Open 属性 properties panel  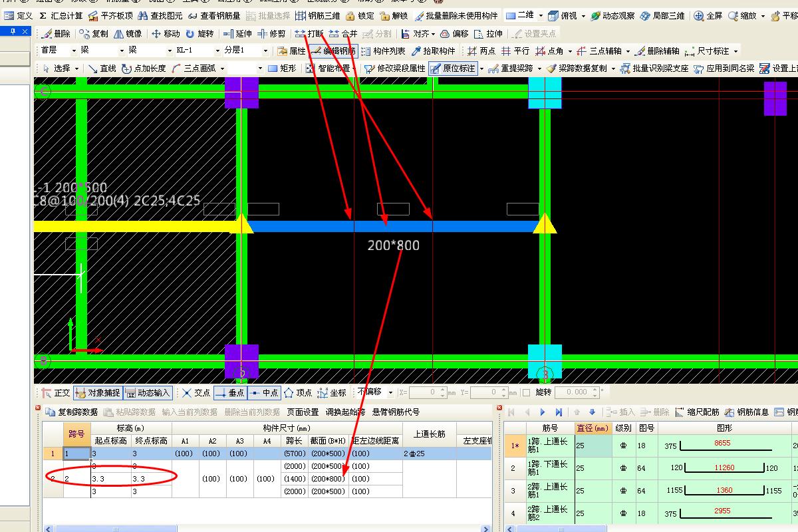point(291,51)
